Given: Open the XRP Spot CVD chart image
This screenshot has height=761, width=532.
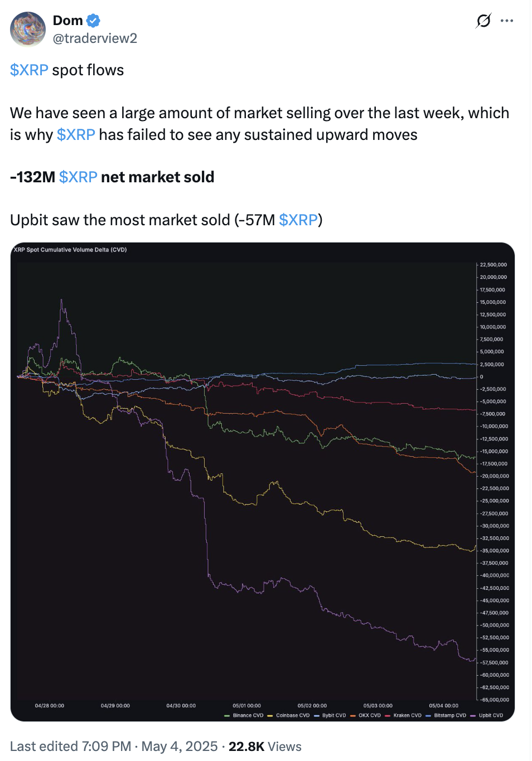Looking at the screenshot, I should click(262, 479).
